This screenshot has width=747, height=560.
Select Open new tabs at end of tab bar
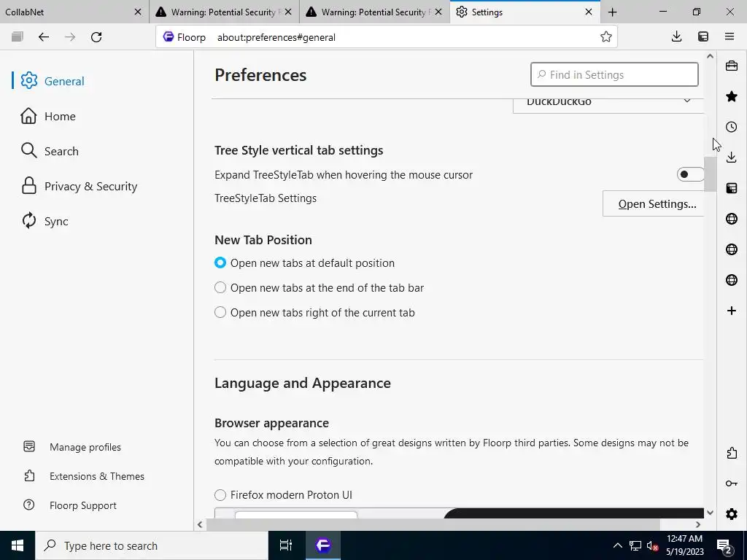[x=220, y=287]
